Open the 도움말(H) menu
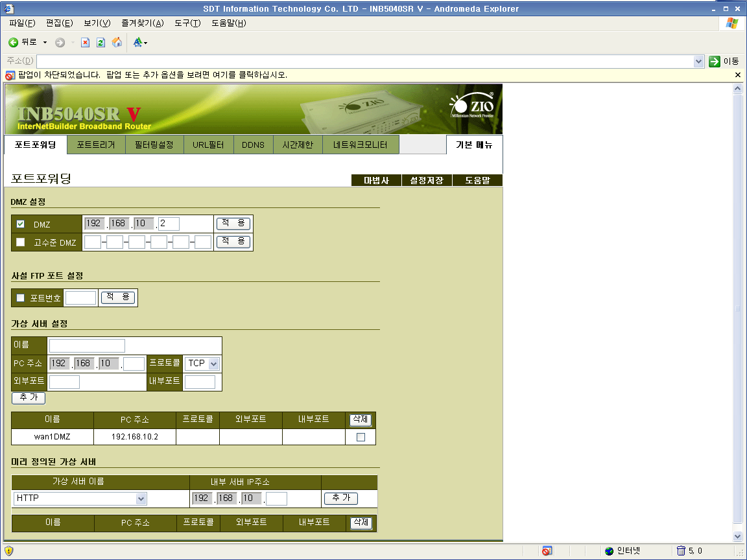This screenshot has width=747, height=560. tap(229, 23)
